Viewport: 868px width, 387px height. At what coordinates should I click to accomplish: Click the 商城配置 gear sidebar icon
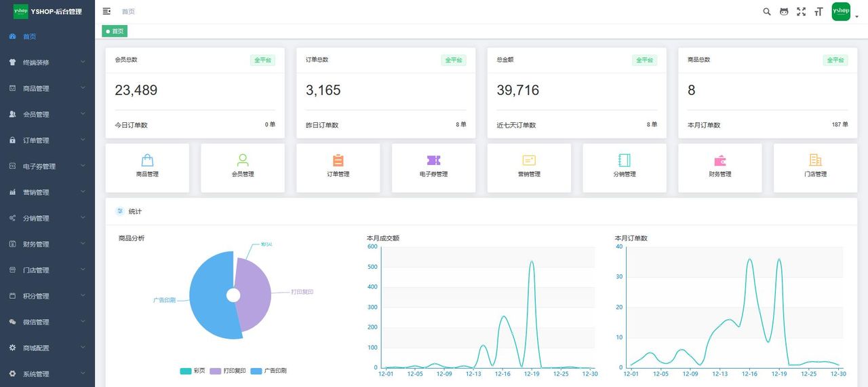point(12,348)
